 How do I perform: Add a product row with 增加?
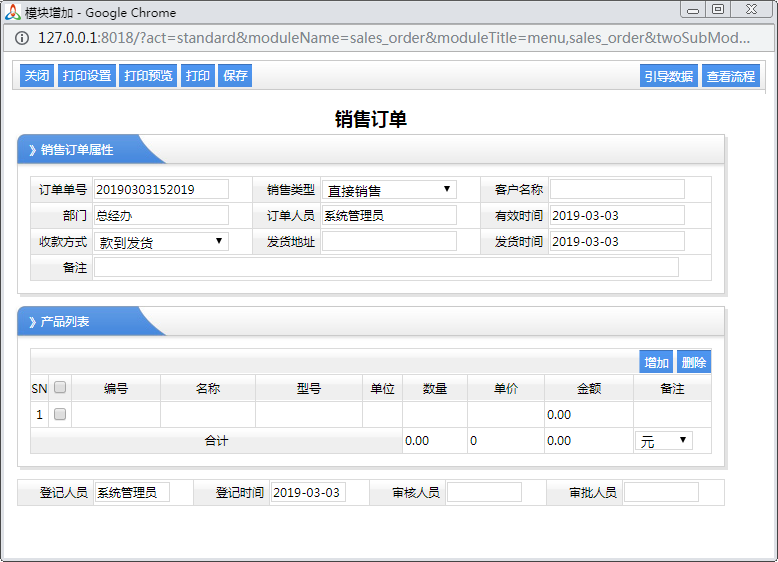click(656, 362)
